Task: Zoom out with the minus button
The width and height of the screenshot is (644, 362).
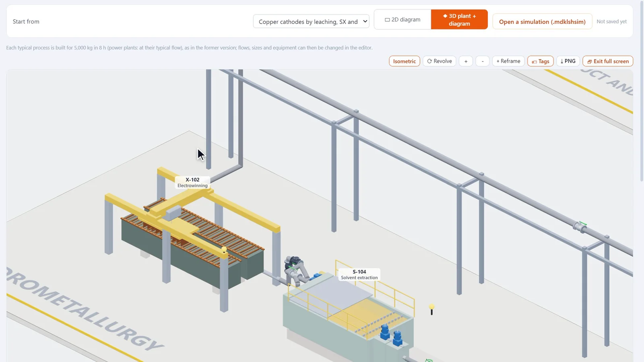Action: coord(483,61)
